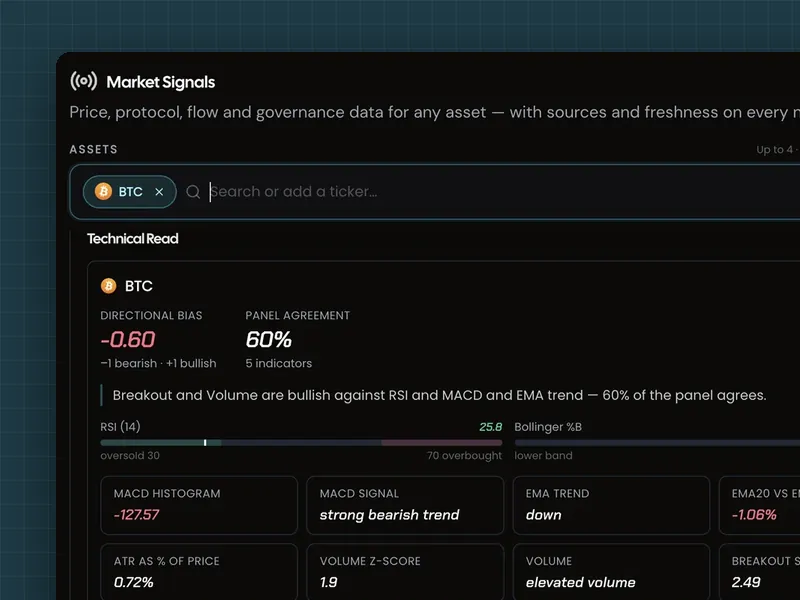Click the '70 overbought' label
Screen dimensions: 800x600
pos(464,456)
